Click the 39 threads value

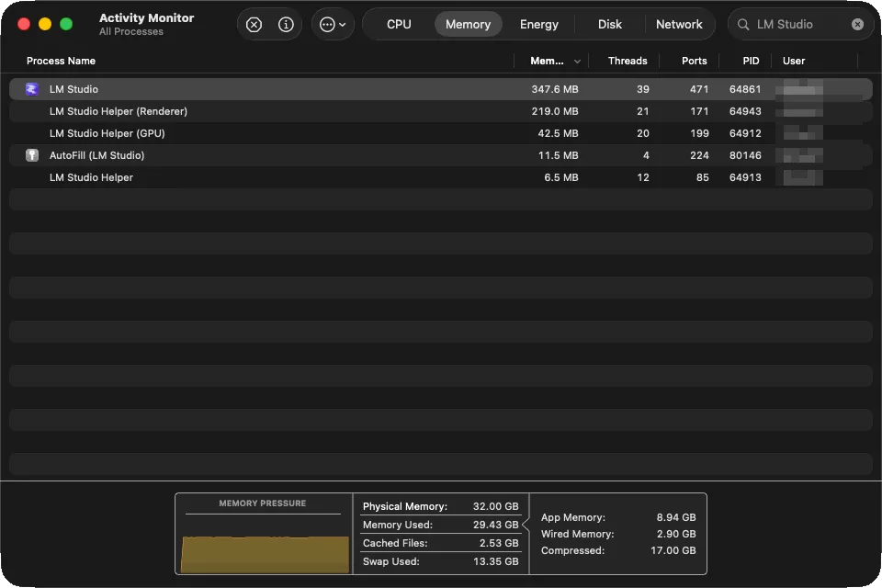coord(643,89)
